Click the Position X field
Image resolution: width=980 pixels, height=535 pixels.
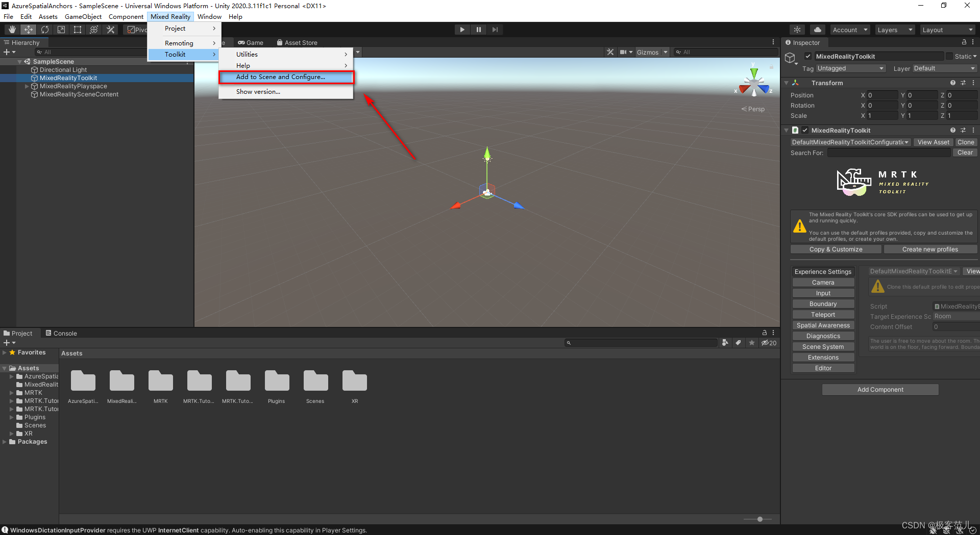click(x=882, y=95)
